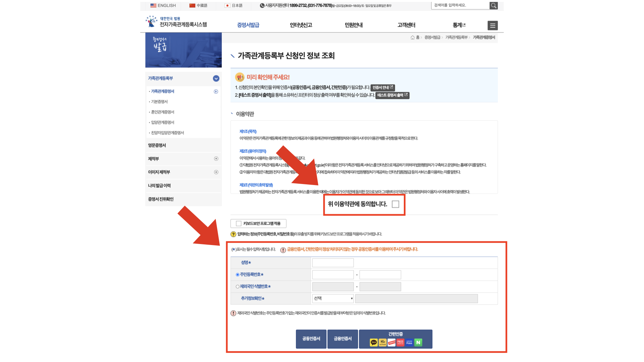Screen dimensions: 644x362
Task: Click first 주민등록번호 input box
Action: pos(333,275)
